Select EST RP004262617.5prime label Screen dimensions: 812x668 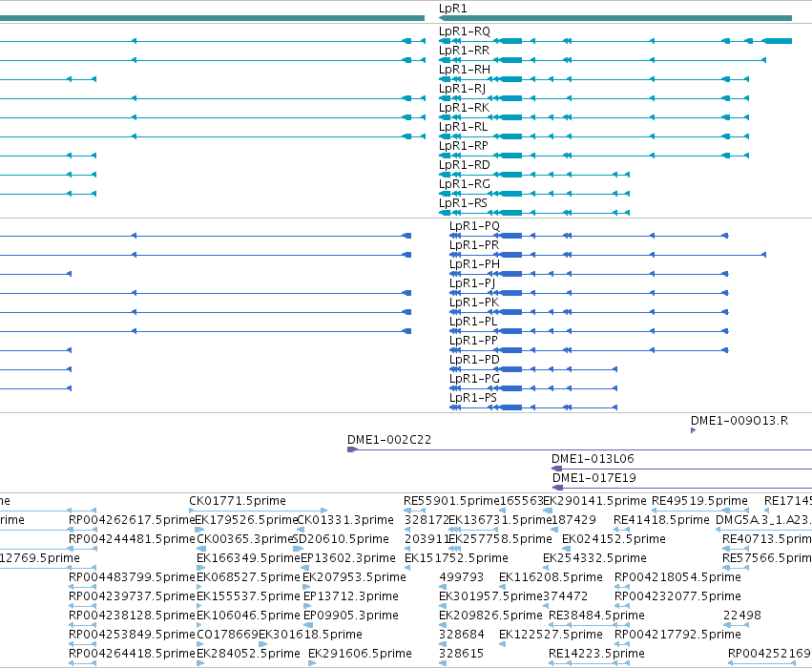(x=132, y=520)
